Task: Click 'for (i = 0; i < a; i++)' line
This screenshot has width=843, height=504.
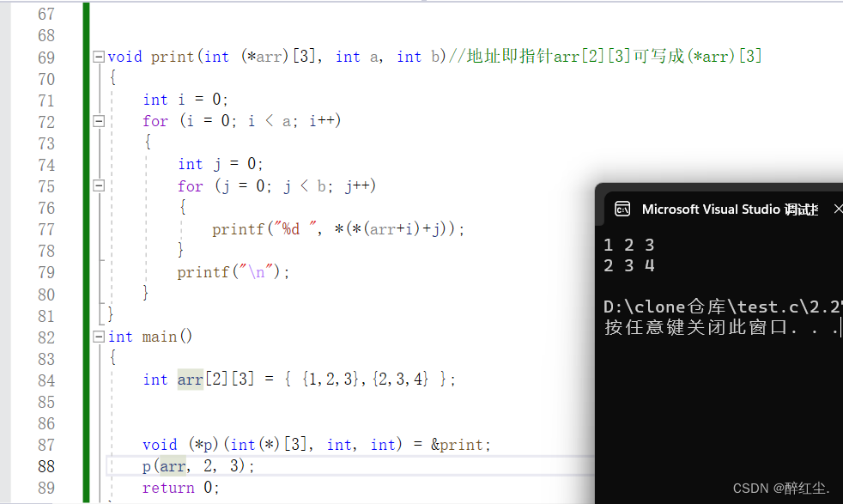Action: coord(242,121)
